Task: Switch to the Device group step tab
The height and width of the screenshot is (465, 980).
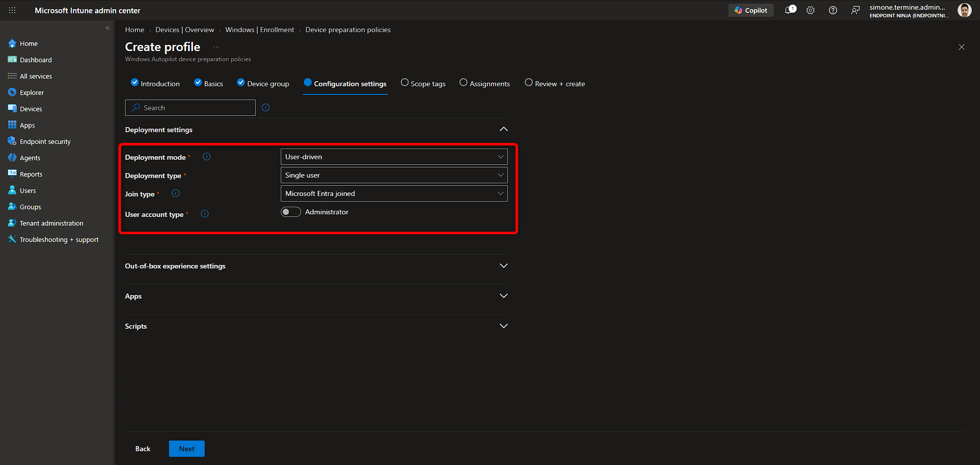Action: (263, 84)
